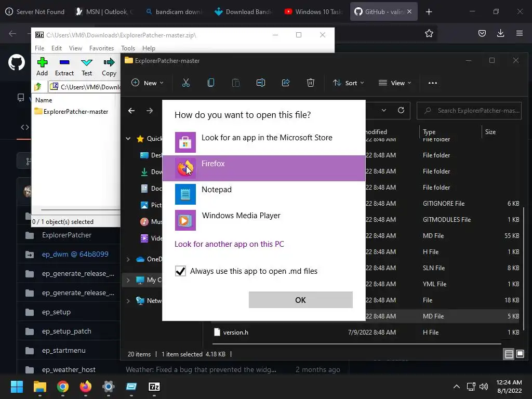Navigate back in File Explorer
532x399 pixels.
pos(131,111)
